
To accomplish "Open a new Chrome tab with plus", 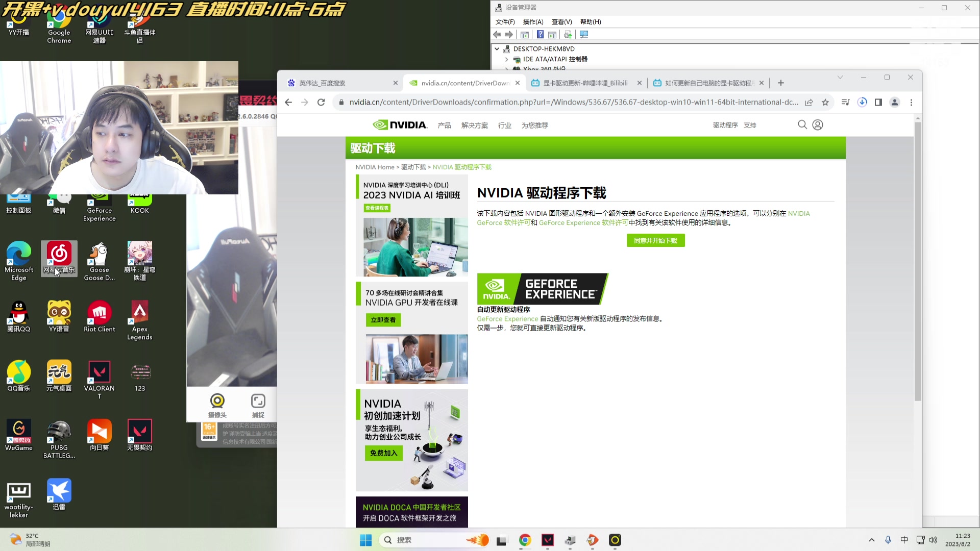I will coord(780,83).
